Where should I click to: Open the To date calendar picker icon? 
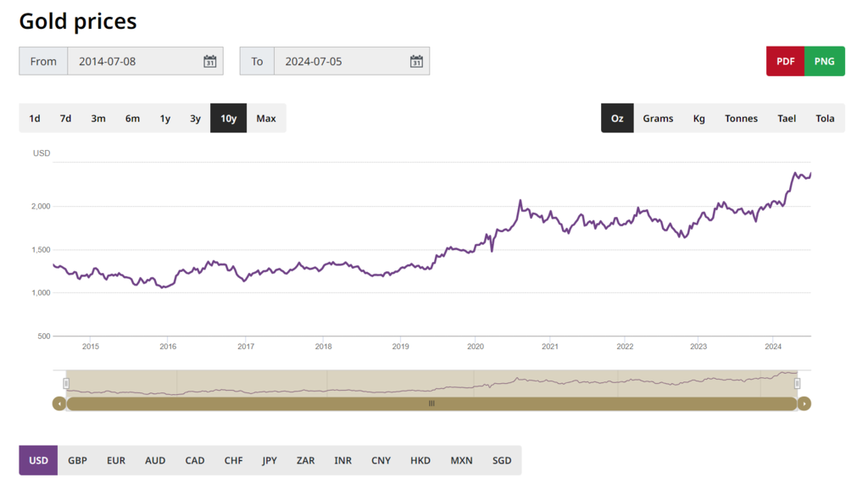pyautogui.click(x=416, y=61)
